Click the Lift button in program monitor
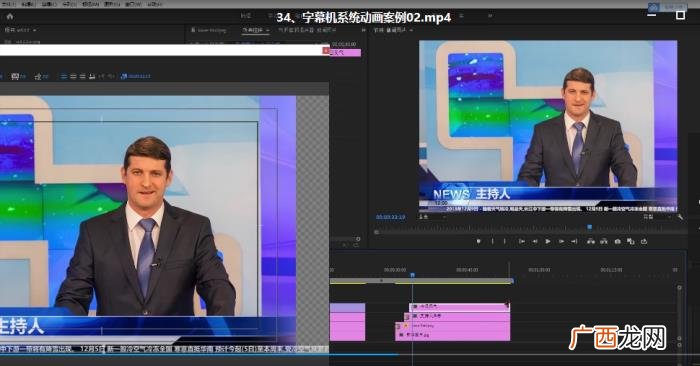This screenshot has height=366, width=700. (591, 241)
